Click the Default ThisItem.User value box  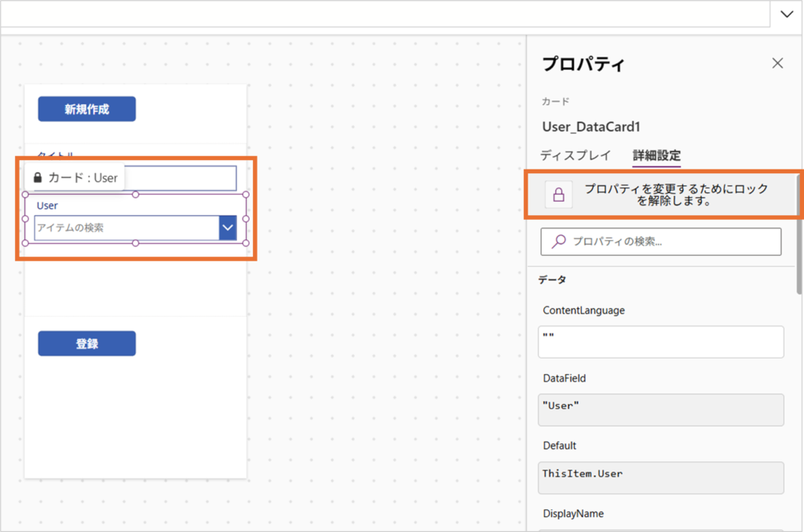661,477
